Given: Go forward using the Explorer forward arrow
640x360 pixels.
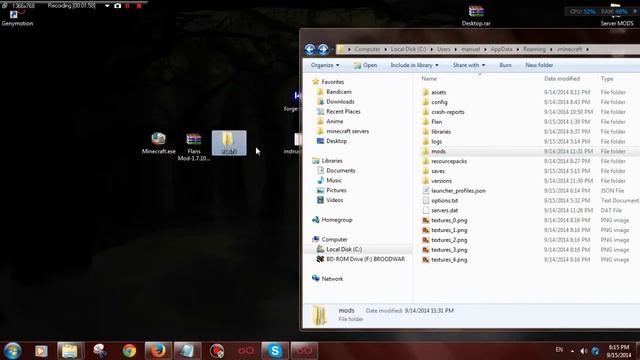Looking at the screenshot, I should [x=323, y=49].
